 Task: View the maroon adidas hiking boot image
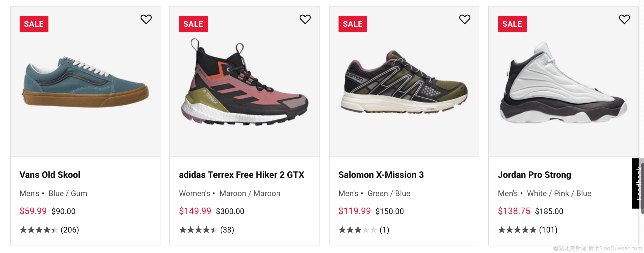pyautogui.click(x=244, y=83)
